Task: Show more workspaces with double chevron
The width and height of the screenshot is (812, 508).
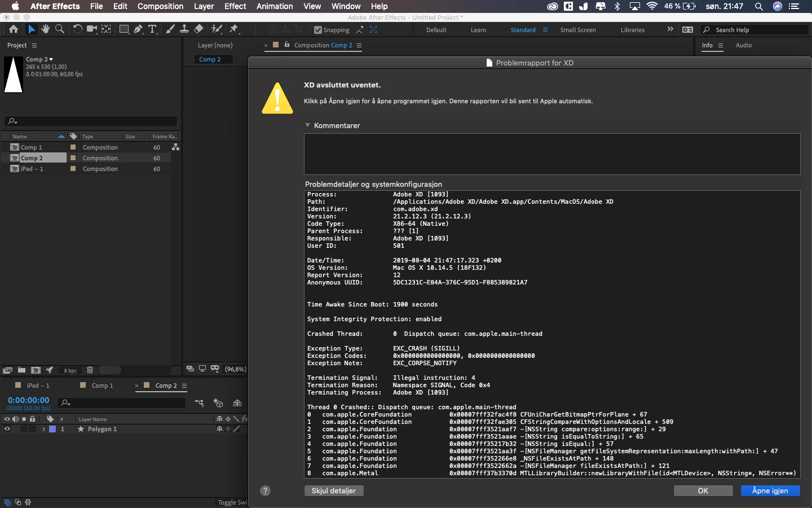Action: pos(670,29)
